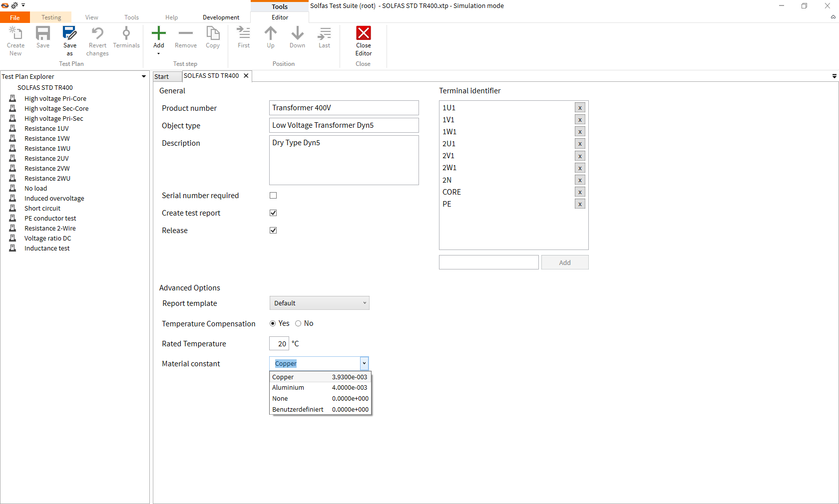The height and width of the screenshot is (504, 839).
Task: Select Yes for Temperature Compensation
Action: point(273,323)
